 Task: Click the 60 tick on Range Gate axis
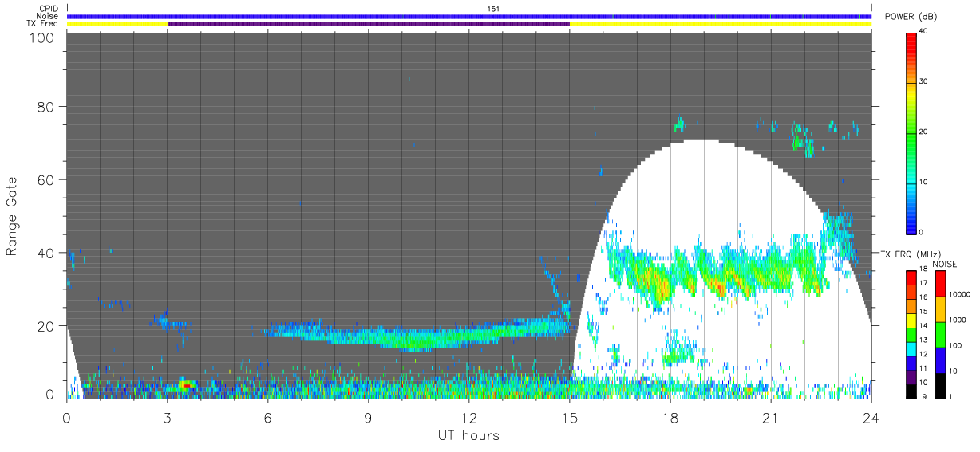[x=45, y=179]
